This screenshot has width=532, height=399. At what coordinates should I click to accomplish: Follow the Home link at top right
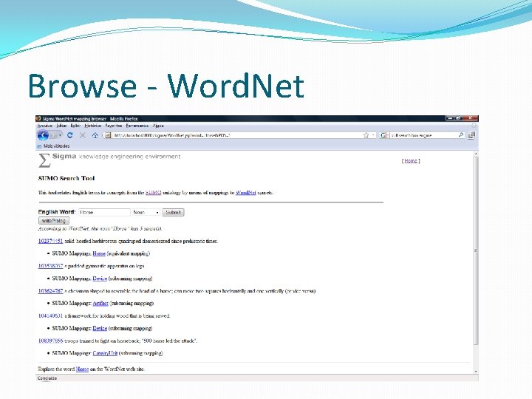click(x=411, y=161)
